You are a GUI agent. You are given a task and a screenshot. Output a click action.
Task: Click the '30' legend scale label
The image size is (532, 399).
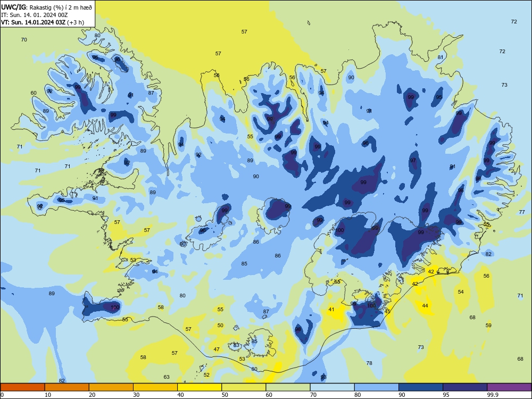[x=136, y=395]
